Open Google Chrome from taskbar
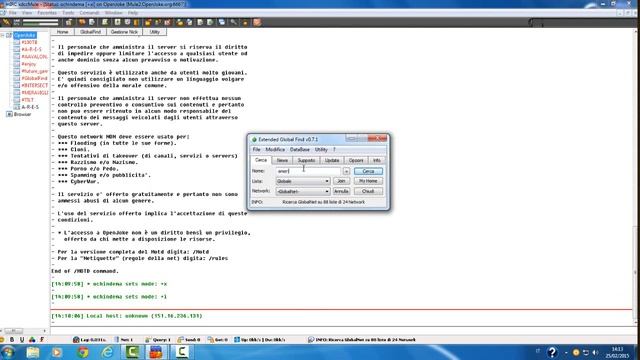Screen dimensions: 640x360 point(83,352)
